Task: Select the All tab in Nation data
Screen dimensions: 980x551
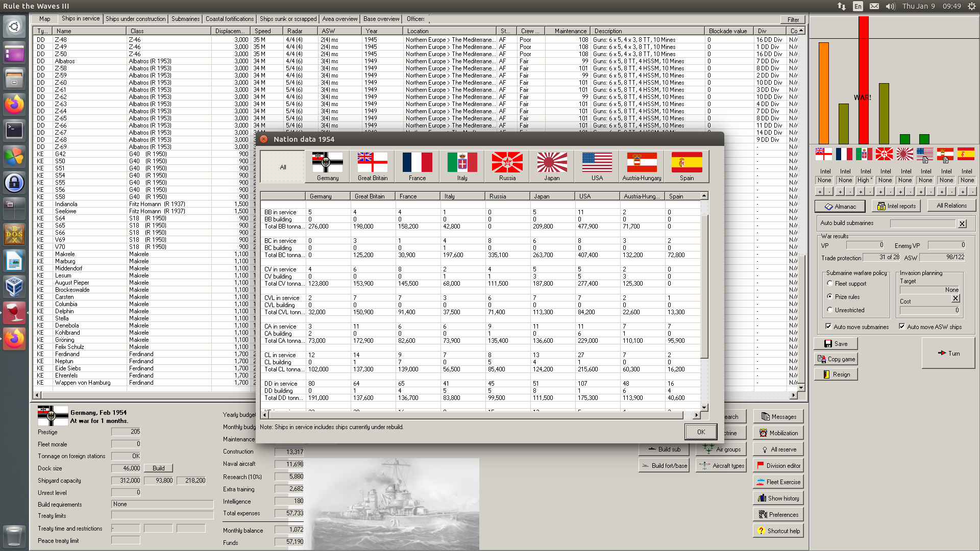Action: 283,167
